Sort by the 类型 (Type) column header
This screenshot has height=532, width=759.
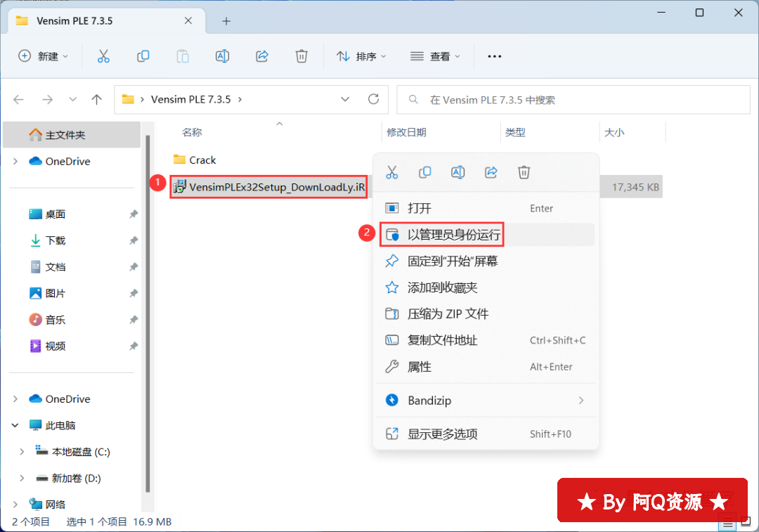515,132
